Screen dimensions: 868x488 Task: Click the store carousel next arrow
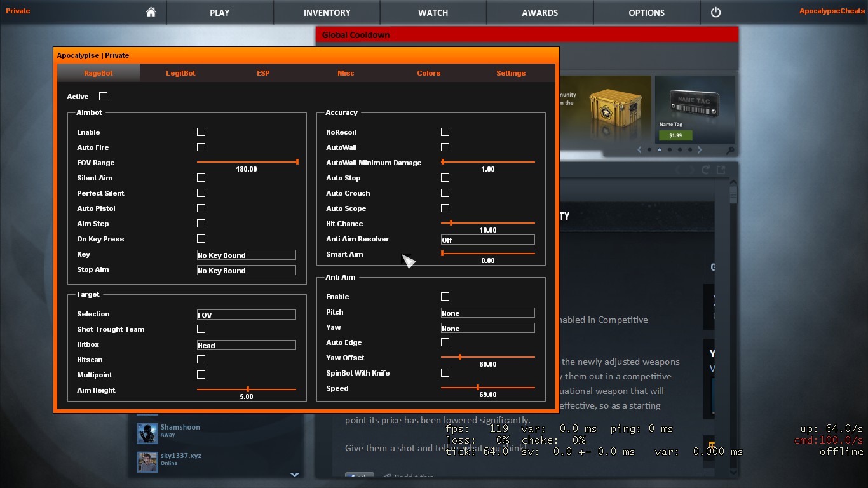pos(700,150)
